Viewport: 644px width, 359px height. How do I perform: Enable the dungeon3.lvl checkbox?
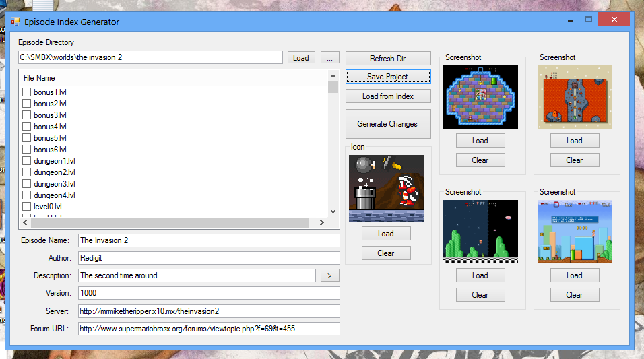click(x=27, y=184)
